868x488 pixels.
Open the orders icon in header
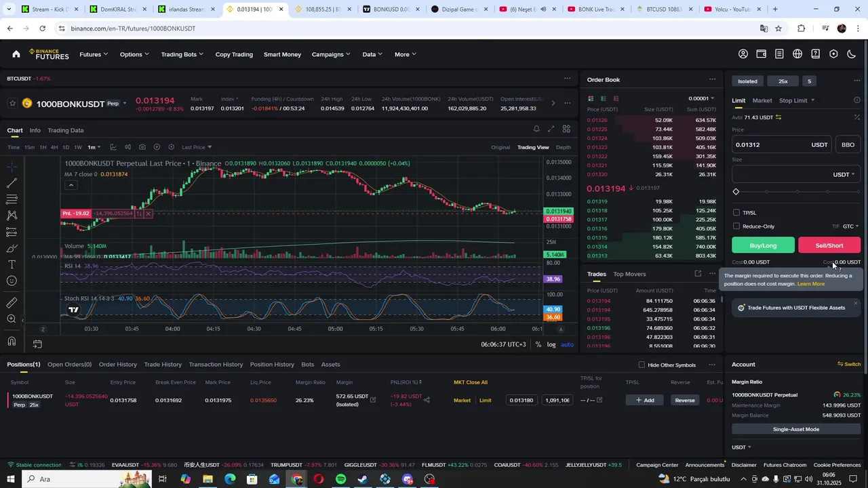[x=779, y=54]
